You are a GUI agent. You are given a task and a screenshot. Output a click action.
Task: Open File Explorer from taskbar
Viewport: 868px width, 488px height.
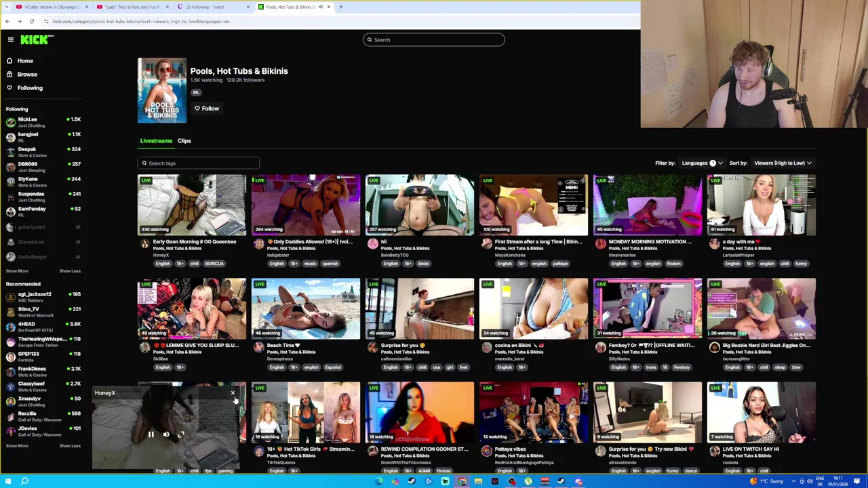[x=478, y=482]
